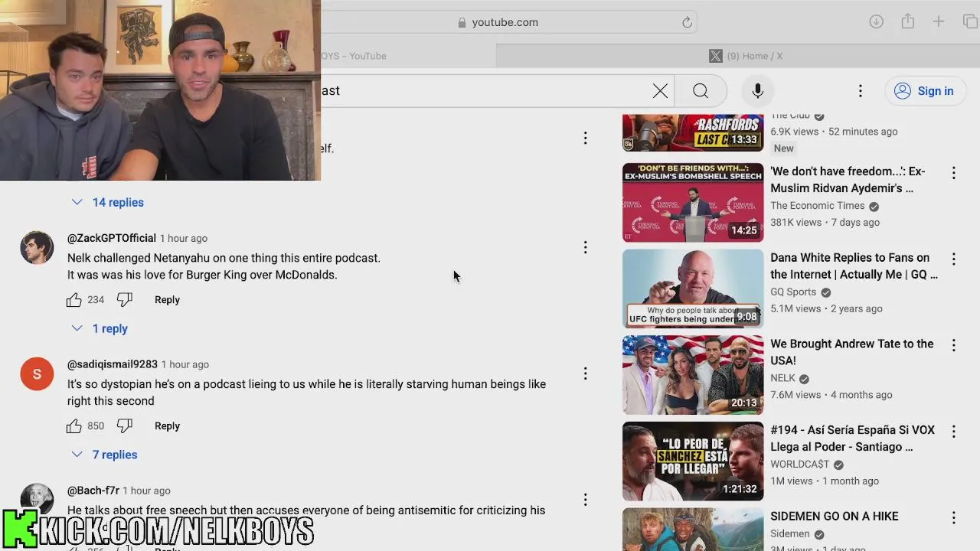
Task: Open @sadiqismail9283 channel link
Action: pos(113,364)
